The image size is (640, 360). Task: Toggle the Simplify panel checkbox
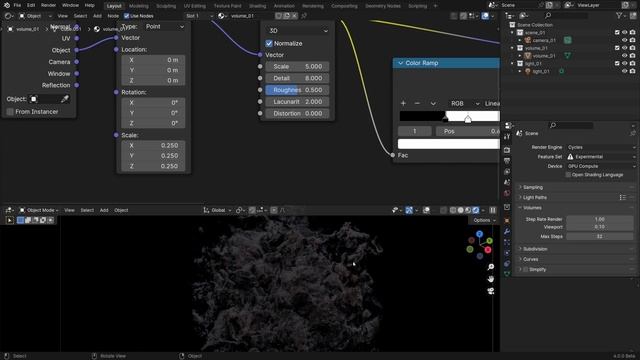point(526,269)
